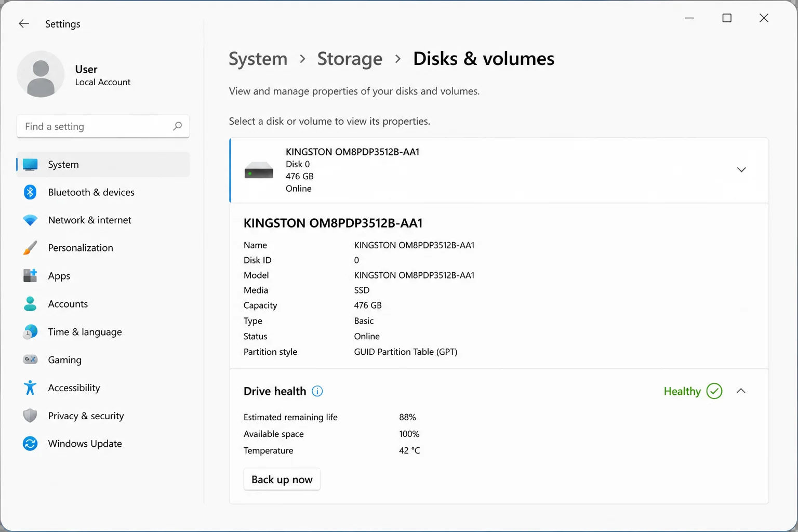
Task: Maximize the Settings window
Action: coord(727,18)
